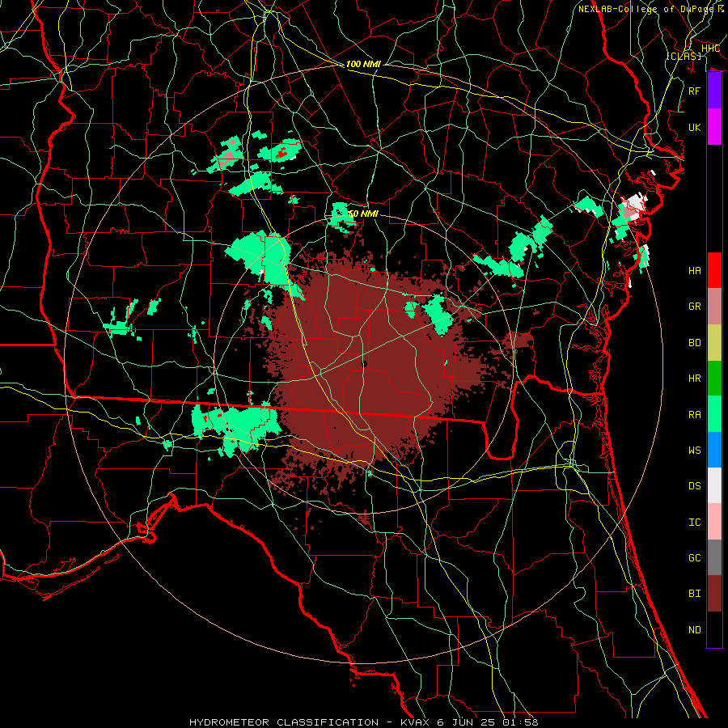Viewport: 728px width, 728px height.
Task: Click the 01:58 timestamp
Action: (x=519, y=722)
